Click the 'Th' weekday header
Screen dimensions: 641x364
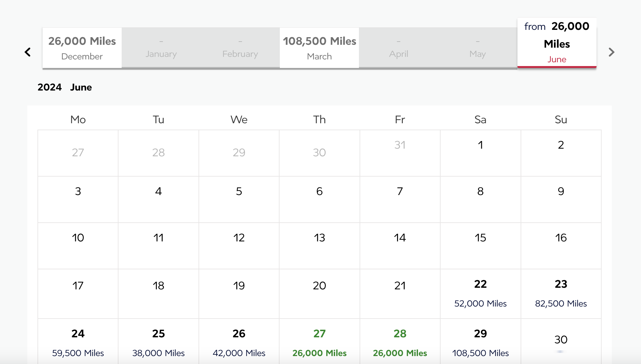coord(319,119)
